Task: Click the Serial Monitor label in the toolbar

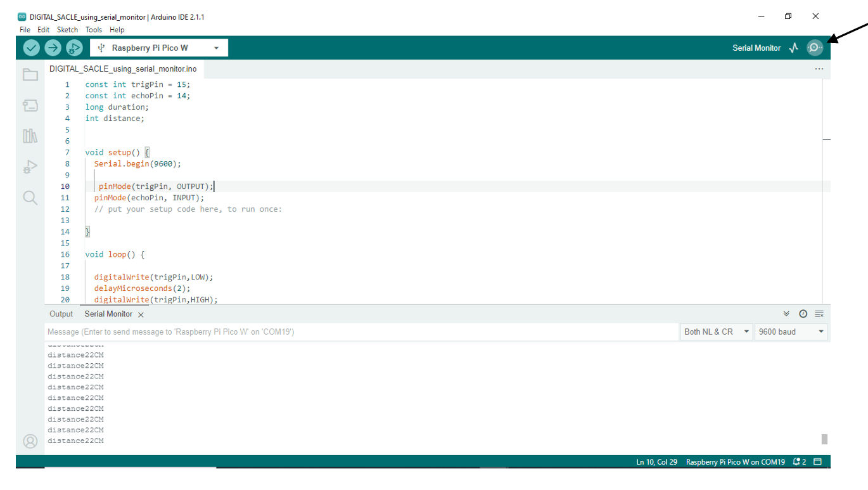Action: (756, 48)
